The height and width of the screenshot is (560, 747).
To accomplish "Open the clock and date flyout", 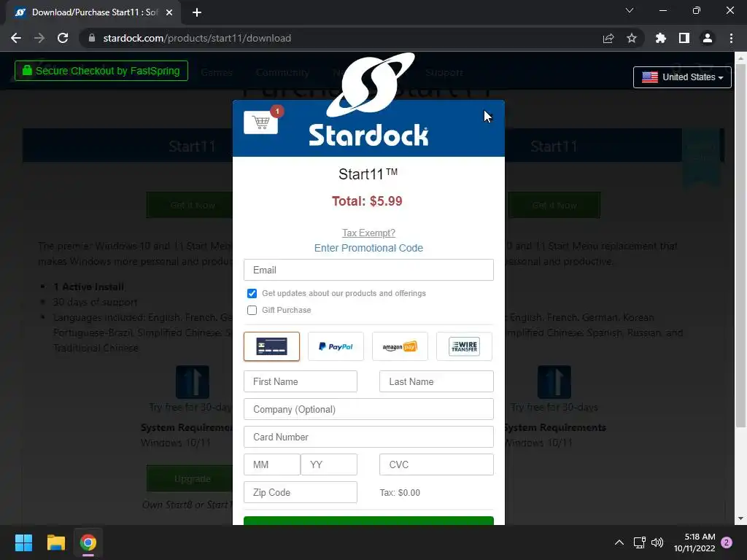I will [x=694, y=542].
